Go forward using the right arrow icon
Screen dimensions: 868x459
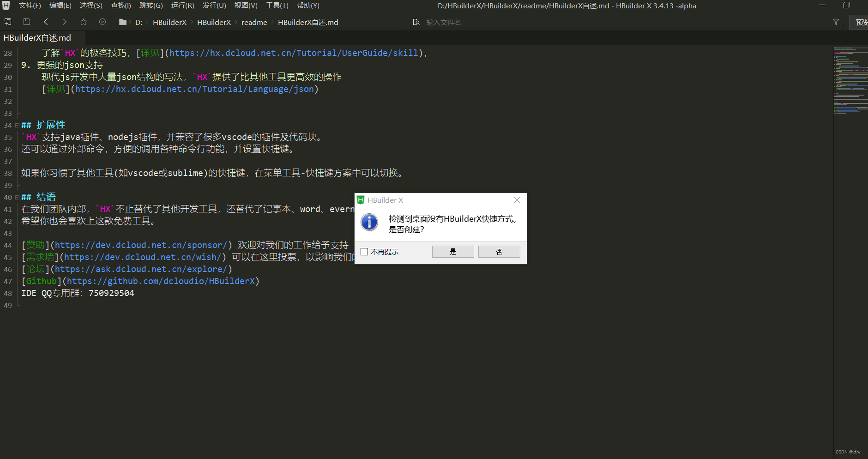pyautogui.click(x=65, y=21)
